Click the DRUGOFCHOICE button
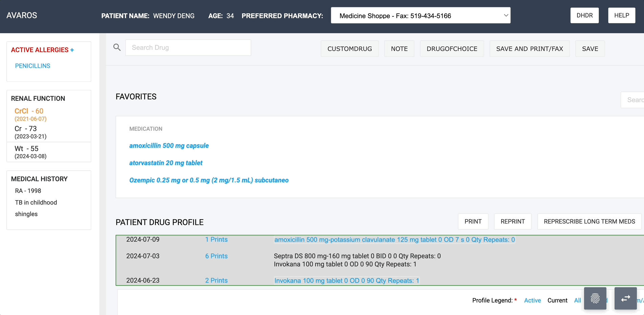Screen dimensions: 644x315 point(452,49)
